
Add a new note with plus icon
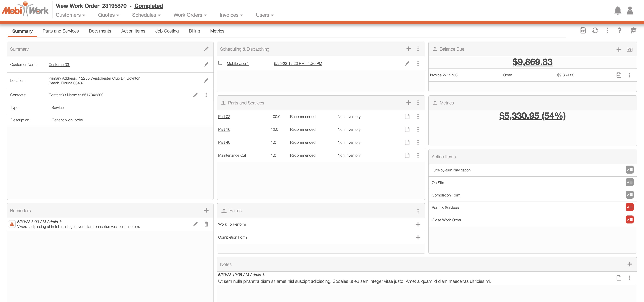click(629, 264)
